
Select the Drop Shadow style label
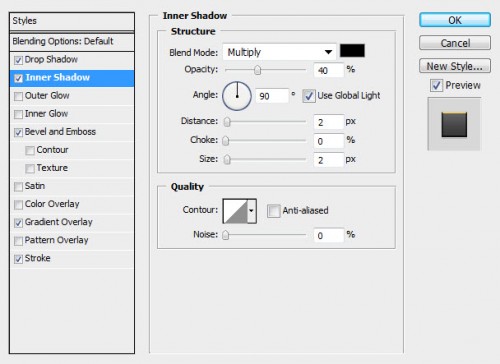[51, 59]
